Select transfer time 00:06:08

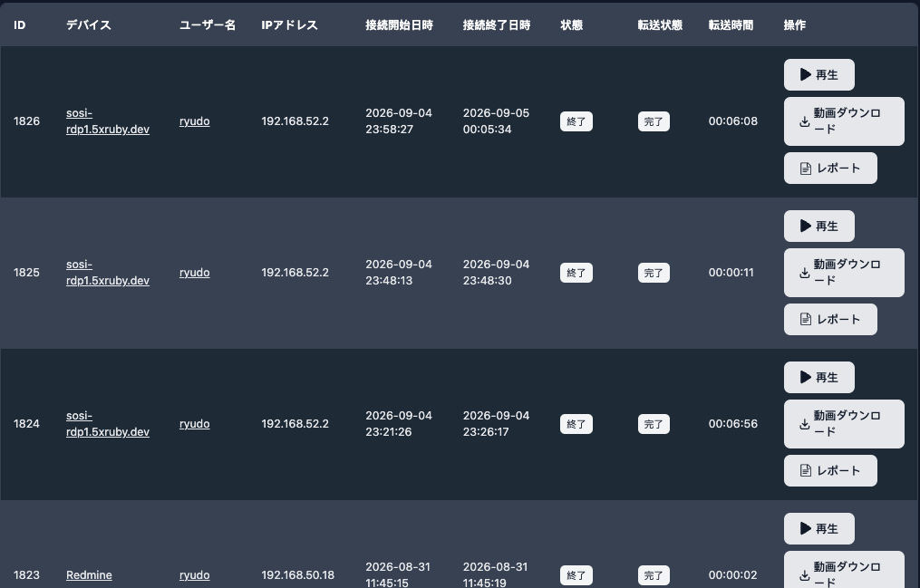pos(733,121)
